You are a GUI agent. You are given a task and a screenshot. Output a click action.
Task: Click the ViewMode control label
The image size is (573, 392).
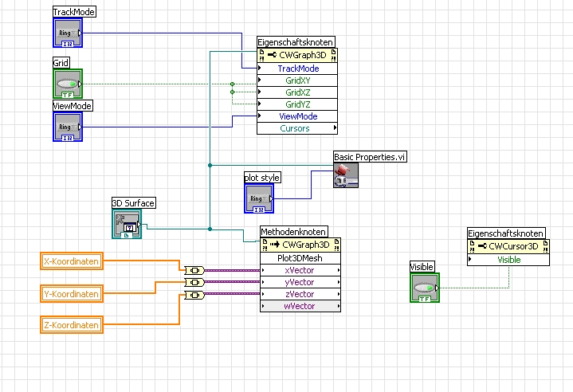pos(73,106)
